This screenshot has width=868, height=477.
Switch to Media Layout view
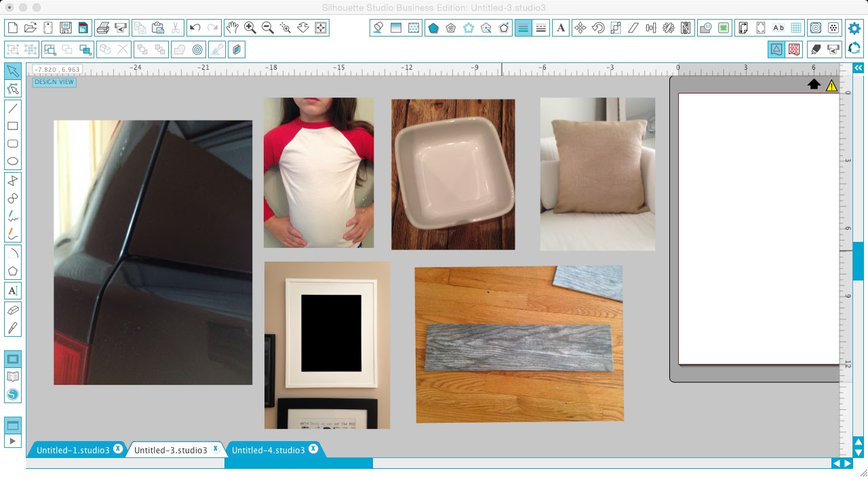coord(794,49)
